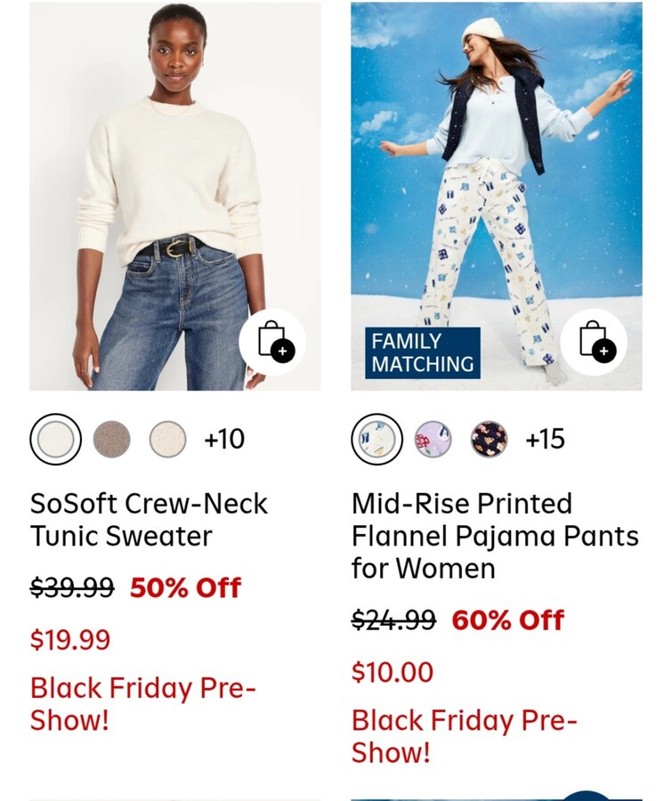Quick-add flannel pajama pants to bag
The height and width of the screenshot is (801, 672).
tap(594, 342)
